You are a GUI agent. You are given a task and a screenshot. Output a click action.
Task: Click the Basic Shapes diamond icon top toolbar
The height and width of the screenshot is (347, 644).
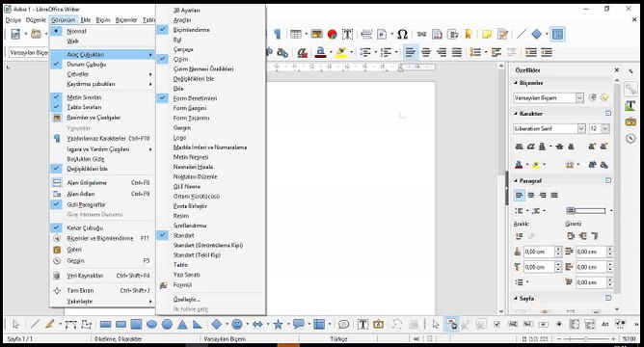[536, 35]
